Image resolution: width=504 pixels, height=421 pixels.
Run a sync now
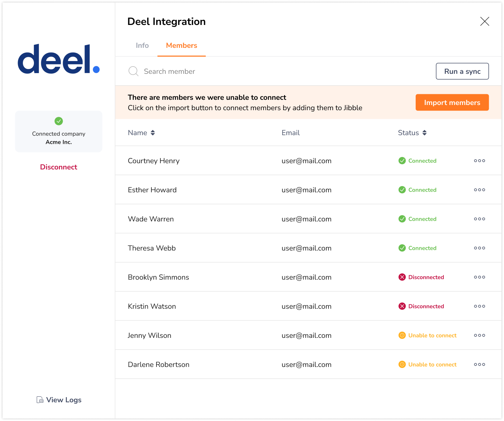[x=462, y=71]
